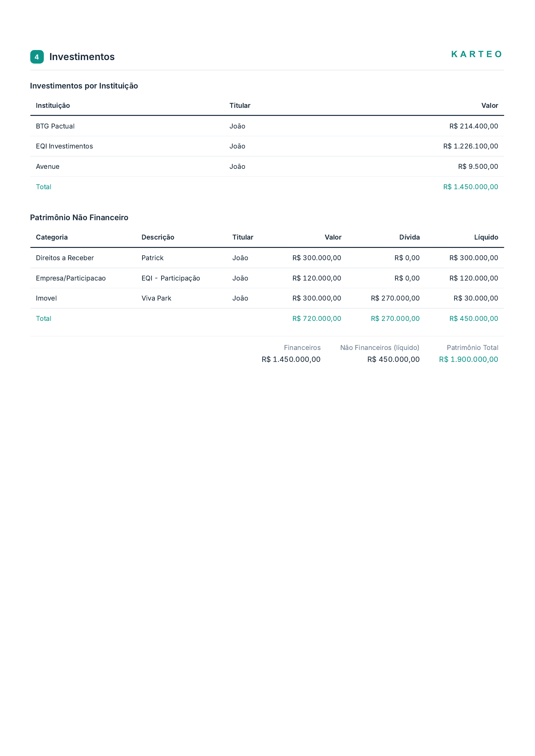The image size is (535, 756).
Task: Select the BTG Pactual row name
Action: [x=55, y=126]
